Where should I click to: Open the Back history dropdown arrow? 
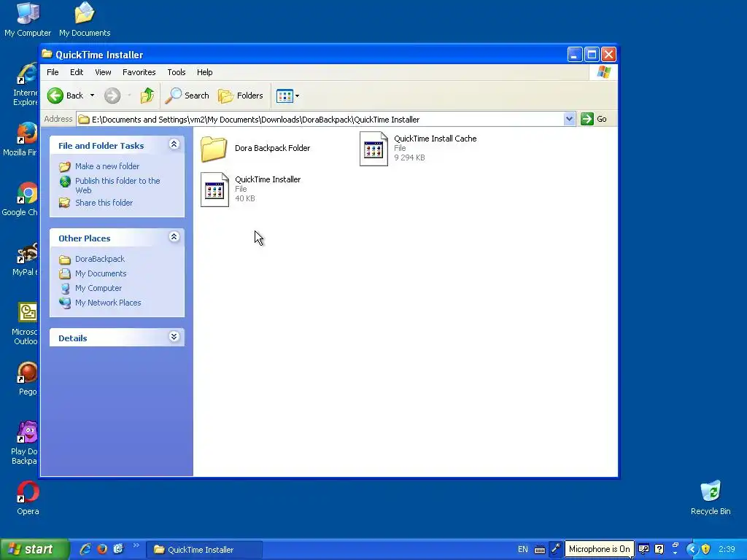pos(93,96)
